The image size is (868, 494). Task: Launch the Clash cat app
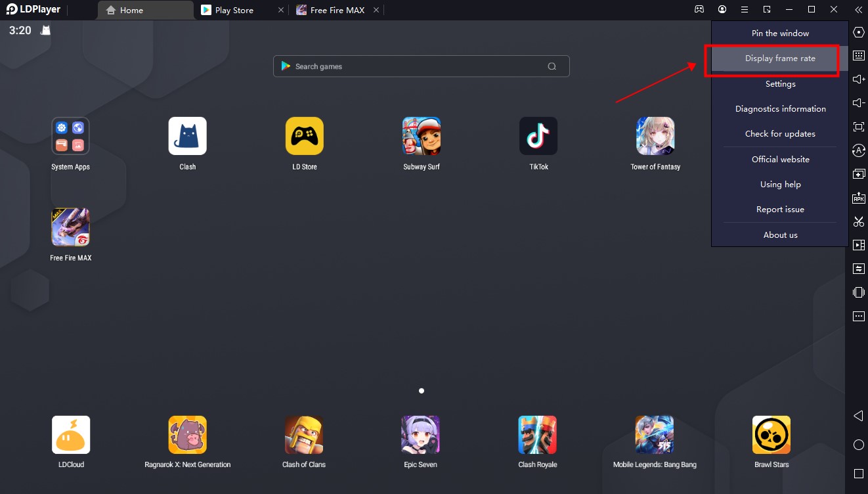tap(188, 136)
